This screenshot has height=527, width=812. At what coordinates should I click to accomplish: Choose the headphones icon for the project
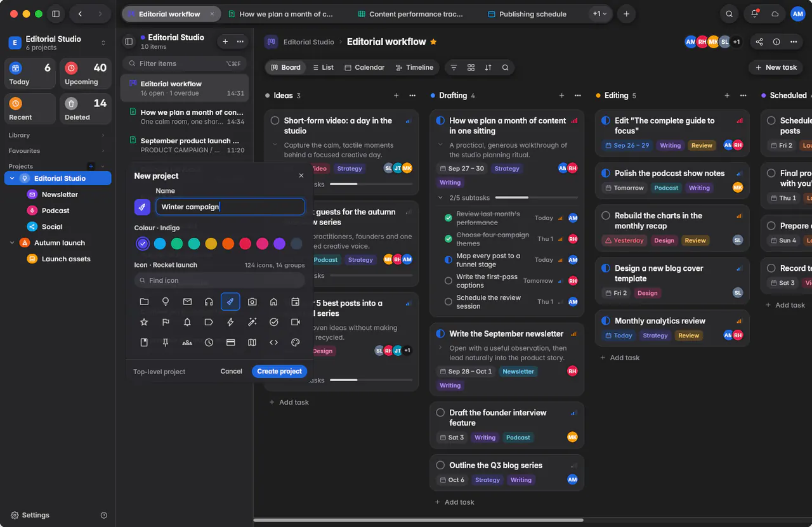pyautogui.click(x=209, y=302)
